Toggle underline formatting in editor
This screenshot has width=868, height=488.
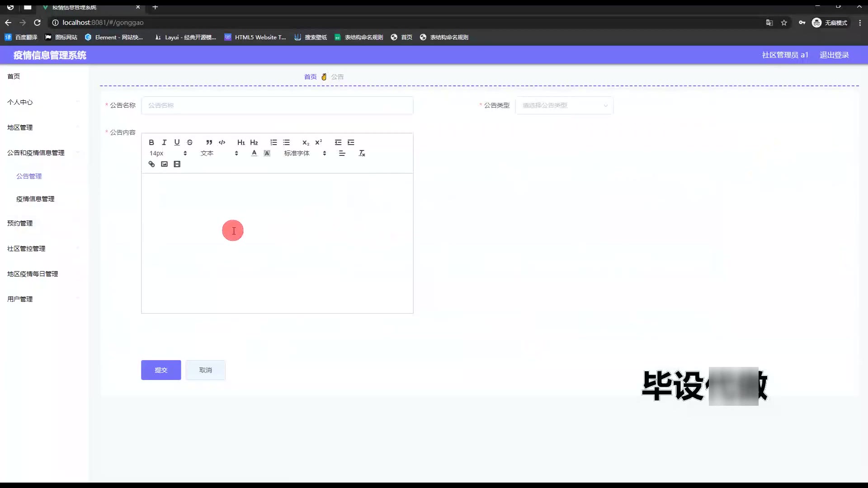pyautogui.click(x=177, y=142)
